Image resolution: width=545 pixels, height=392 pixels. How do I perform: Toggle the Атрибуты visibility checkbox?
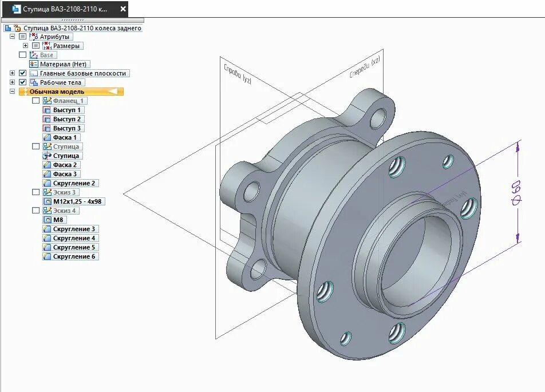(x=22, y=37)
